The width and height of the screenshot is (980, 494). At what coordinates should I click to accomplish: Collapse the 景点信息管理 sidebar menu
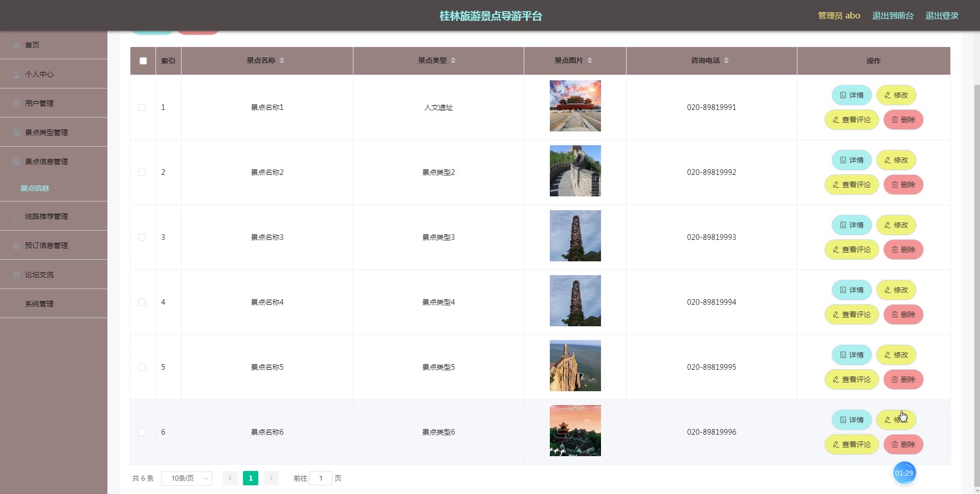(x=54, y=162)
